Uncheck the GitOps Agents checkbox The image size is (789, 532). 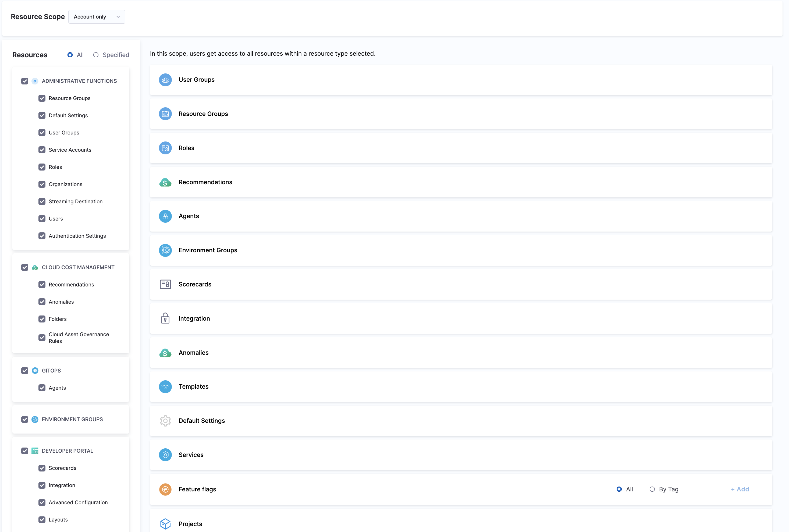(42, 388)
